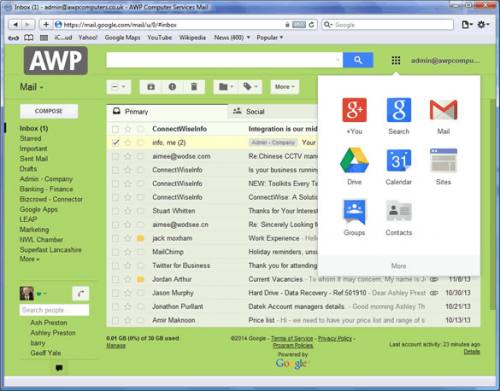Uncheck the selected 'info, me (2)' email
Viewport: 500px width, 391px height.
coord(116,143)
